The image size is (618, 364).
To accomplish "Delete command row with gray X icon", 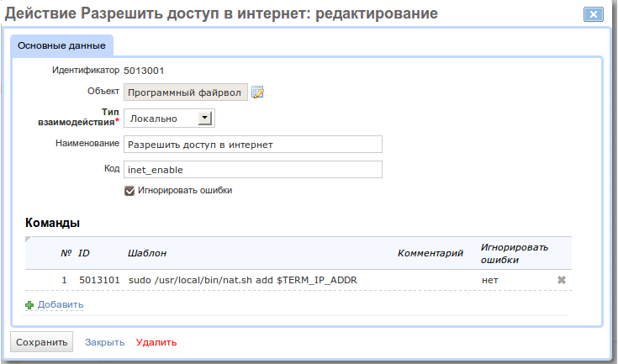I will [x=562, y=280].
